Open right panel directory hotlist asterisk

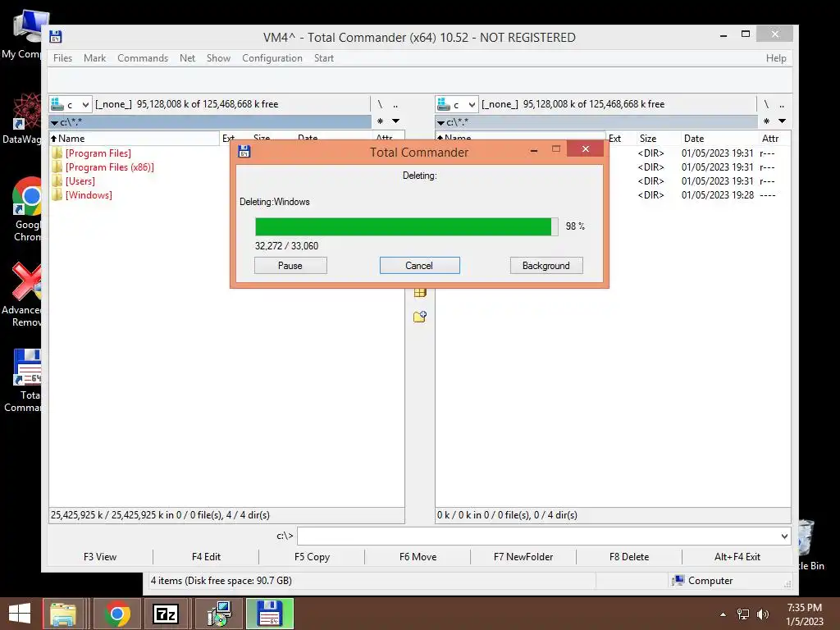(766, 121)
